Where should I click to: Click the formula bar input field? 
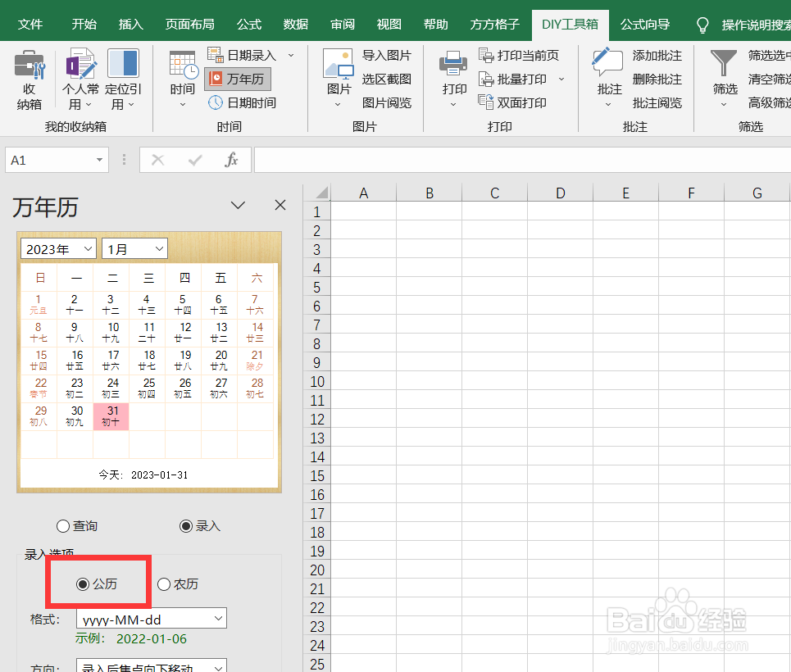(x=522, y=160)
